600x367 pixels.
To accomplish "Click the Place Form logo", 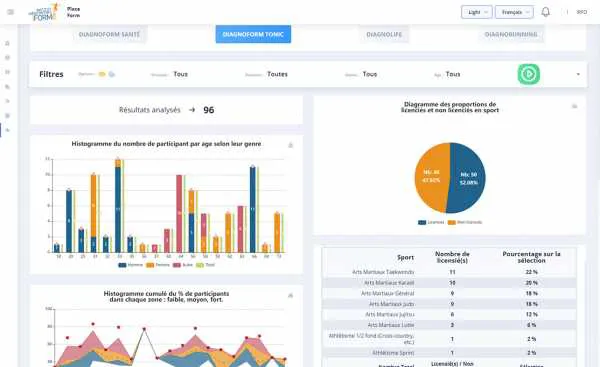I will 44,12.
